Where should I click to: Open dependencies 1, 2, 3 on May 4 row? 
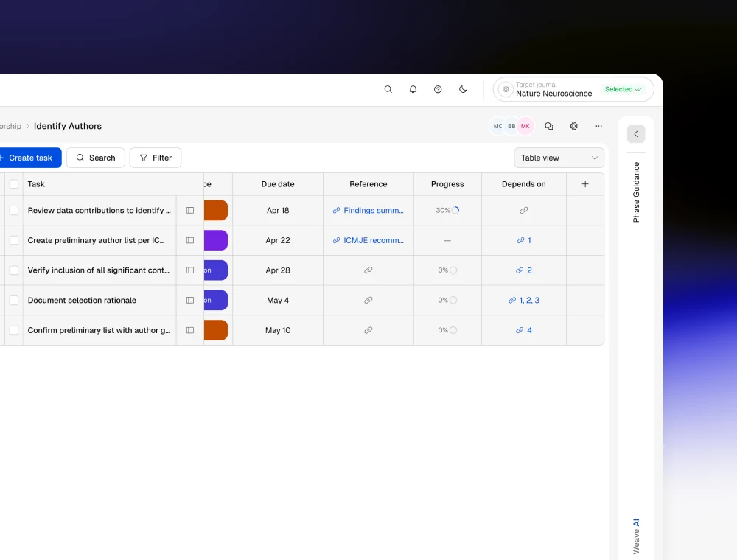click(523, 300)
